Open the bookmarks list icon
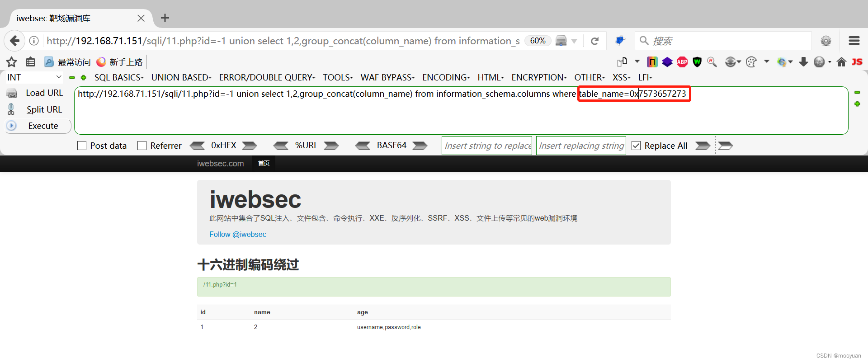Image resolution: width=868 pixels, height=363 pixels. (31, 62)
